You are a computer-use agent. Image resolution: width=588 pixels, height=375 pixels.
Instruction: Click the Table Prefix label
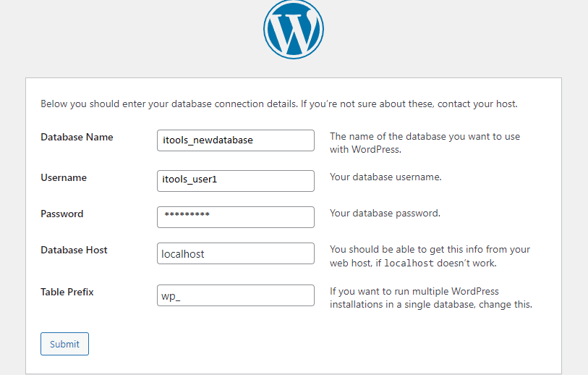[67, 292]
